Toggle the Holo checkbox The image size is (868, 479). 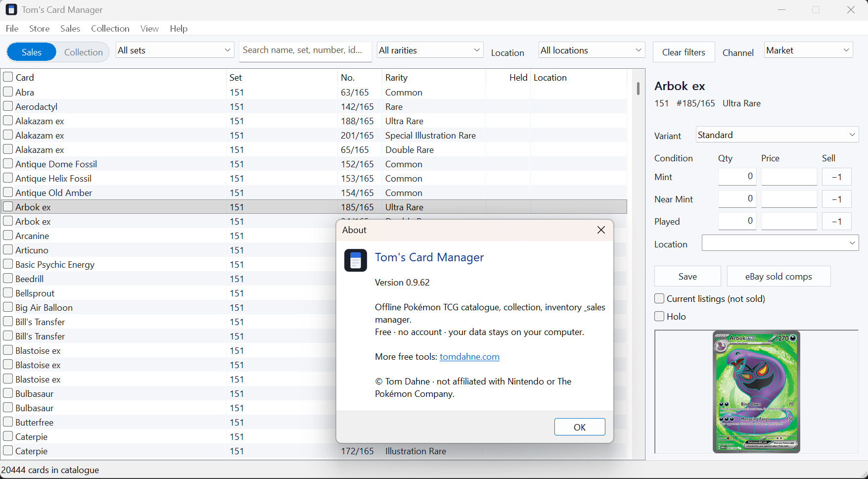tap(659, 316)
